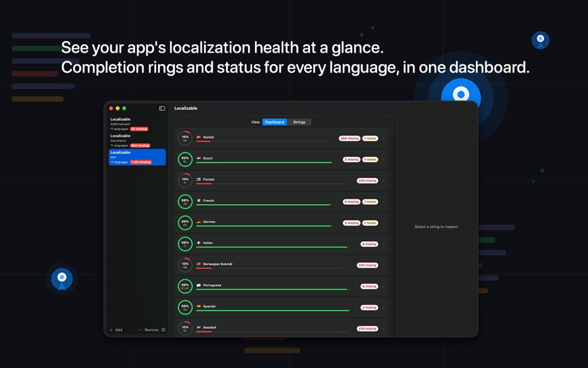Click Swedish 270 missing badge
Viewport: 588px width, 368px height.
pos(368,328)
